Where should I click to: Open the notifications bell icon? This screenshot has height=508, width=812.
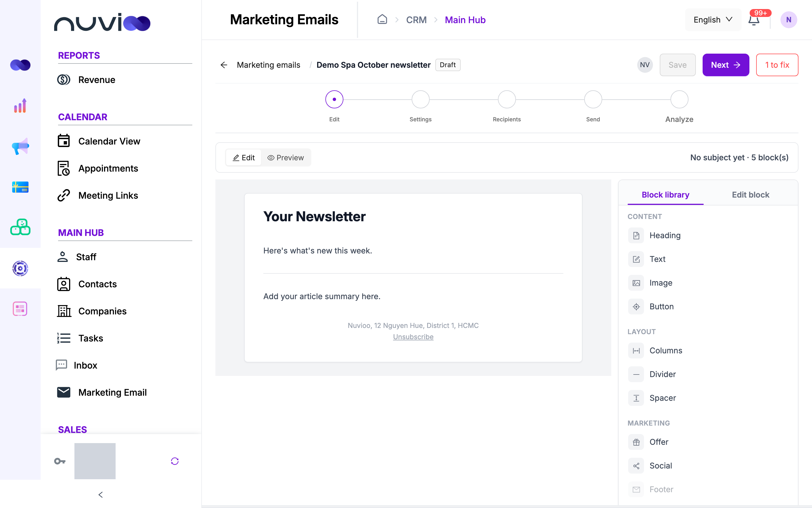[754, 20]
